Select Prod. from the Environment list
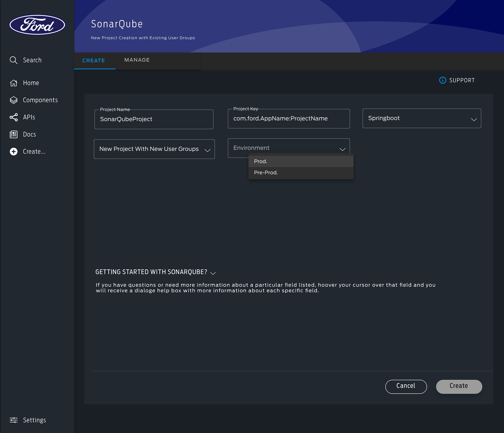 point(301,161)
